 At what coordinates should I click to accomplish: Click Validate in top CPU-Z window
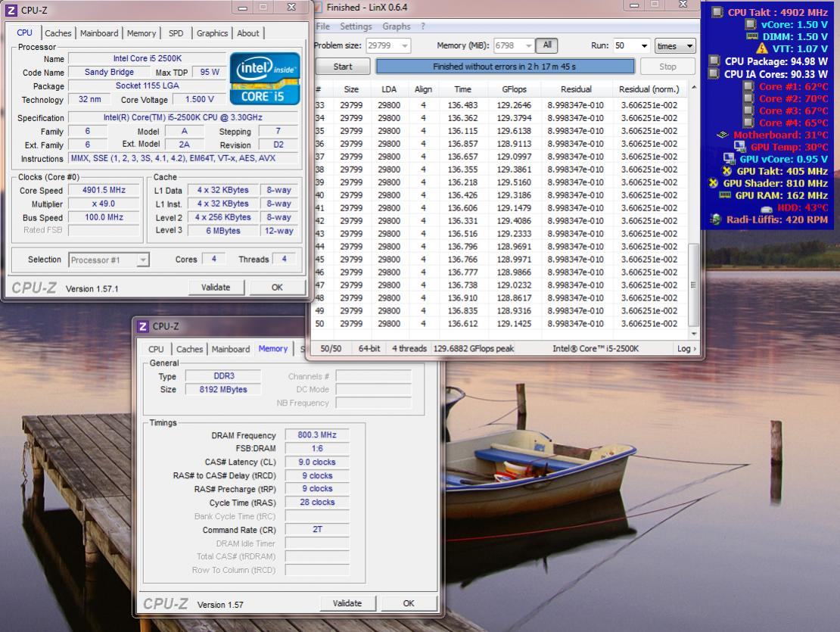coord(216,288)
